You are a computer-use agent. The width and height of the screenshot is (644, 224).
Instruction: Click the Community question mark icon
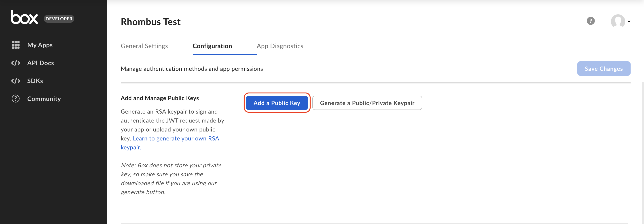[x=15, y=99]
